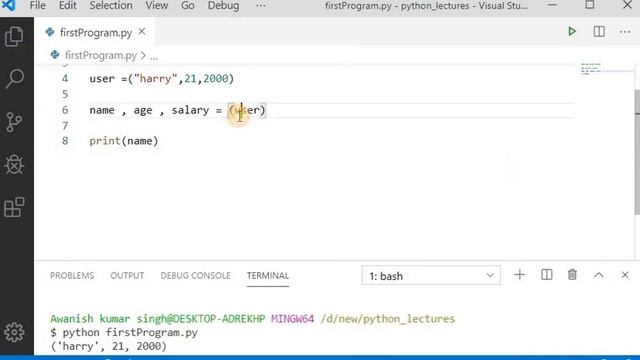Image resolution: width=640 pixels, height=360 pixels.
Task: Maximize the VS Code window
Action: (590, 5)
